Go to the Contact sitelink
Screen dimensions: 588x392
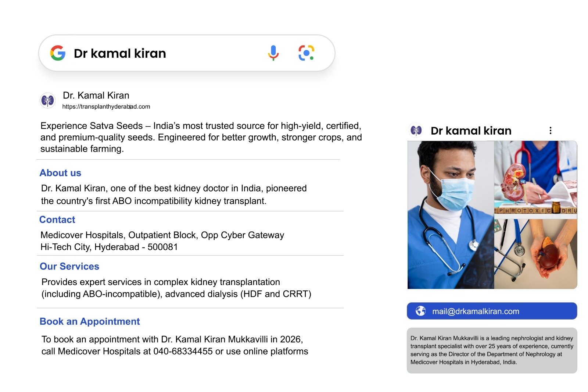click(57, 220)
